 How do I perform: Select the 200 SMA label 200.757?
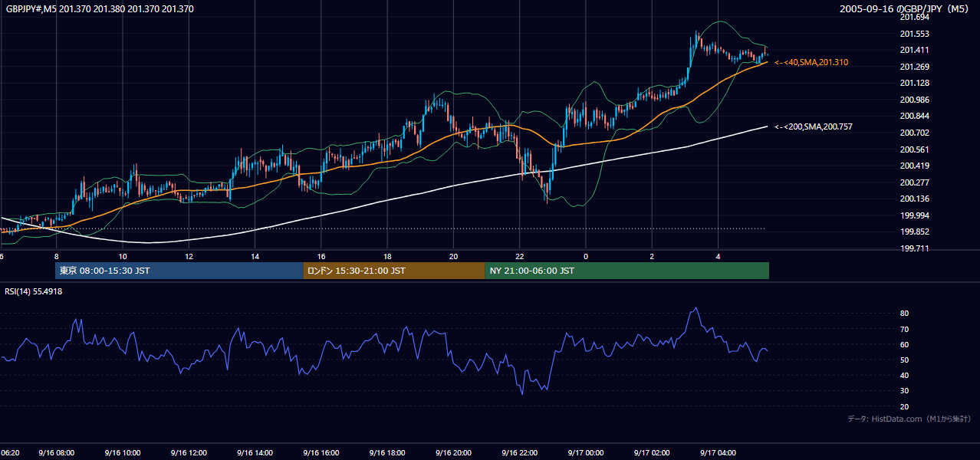(814, 127)
